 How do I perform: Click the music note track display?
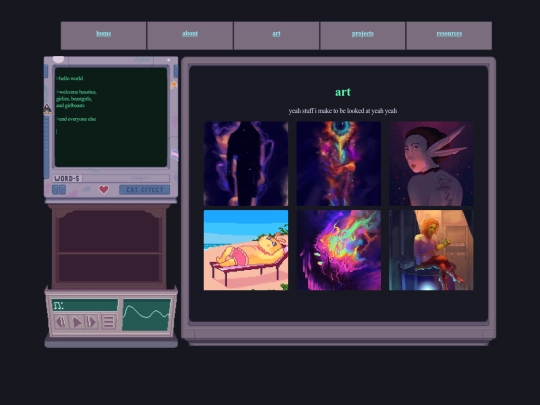pos(85,305)
